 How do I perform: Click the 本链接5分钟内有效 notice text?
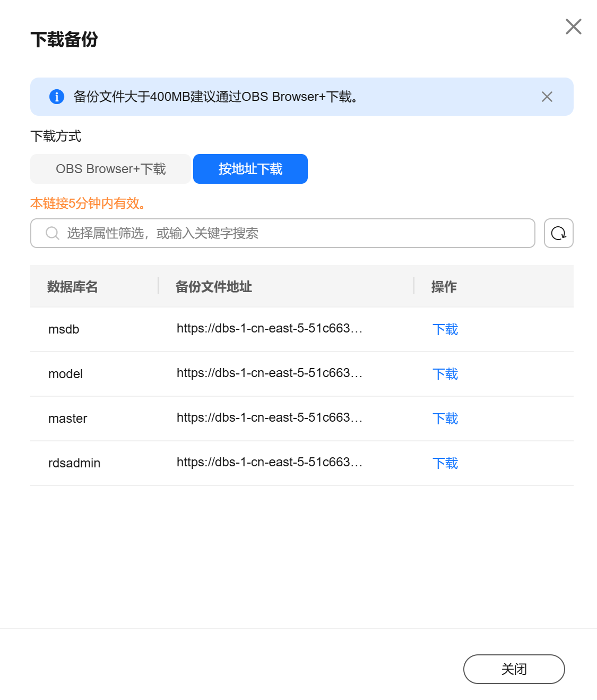(x=88, y=203)
